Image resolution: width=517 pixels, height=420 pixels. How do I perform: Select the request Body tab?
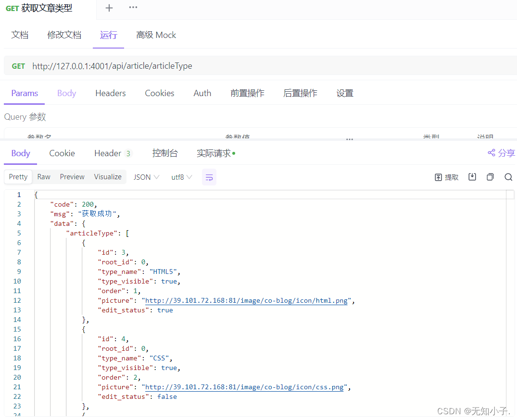pos(66,93)
